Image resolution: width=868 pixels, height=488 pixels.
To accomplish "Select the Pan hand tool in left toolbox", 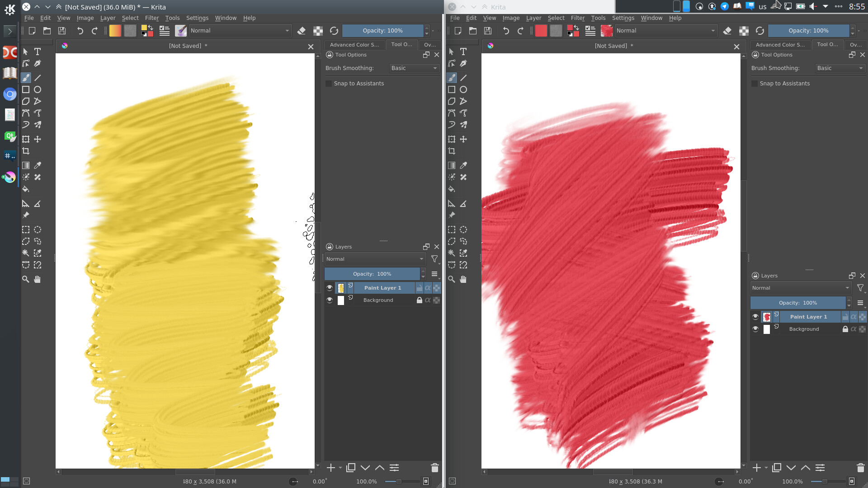I will pyautogui.click(x=38, y=279).
